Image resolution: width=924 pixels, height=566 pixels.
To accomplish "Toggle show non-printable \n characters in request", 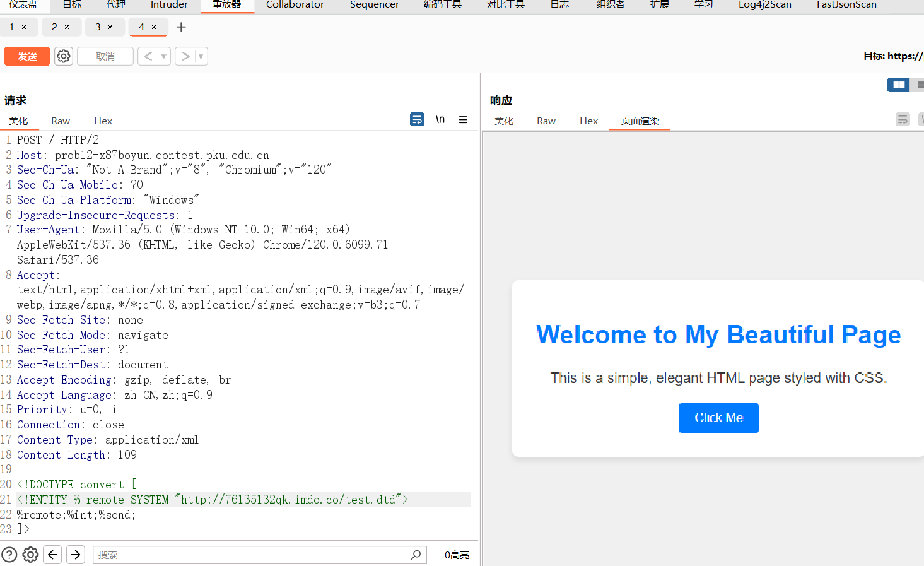I will click(440, 119).
